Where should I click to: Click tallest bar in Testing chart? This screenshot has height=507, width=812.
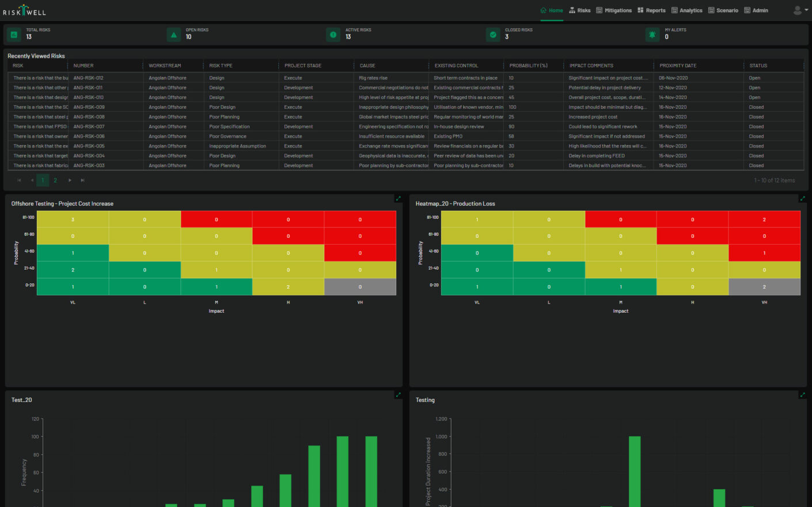[x=635, y=471]
